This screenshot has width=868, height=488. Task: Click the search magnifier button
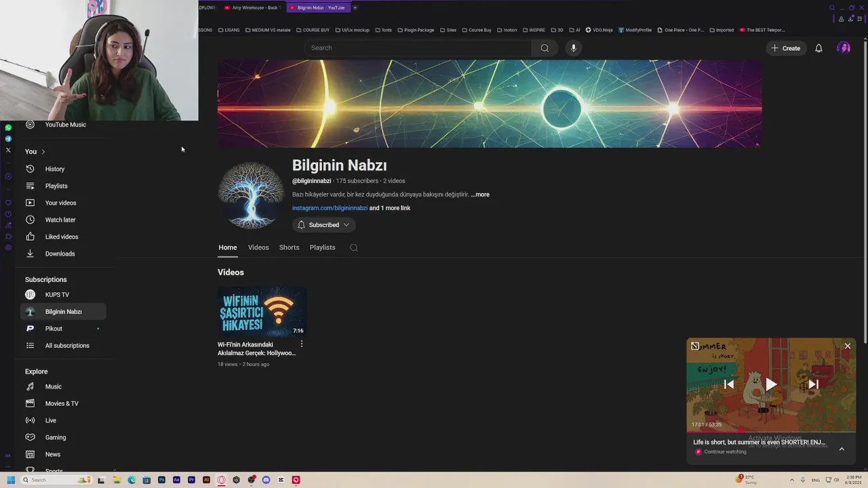click(x=545, y=48)
